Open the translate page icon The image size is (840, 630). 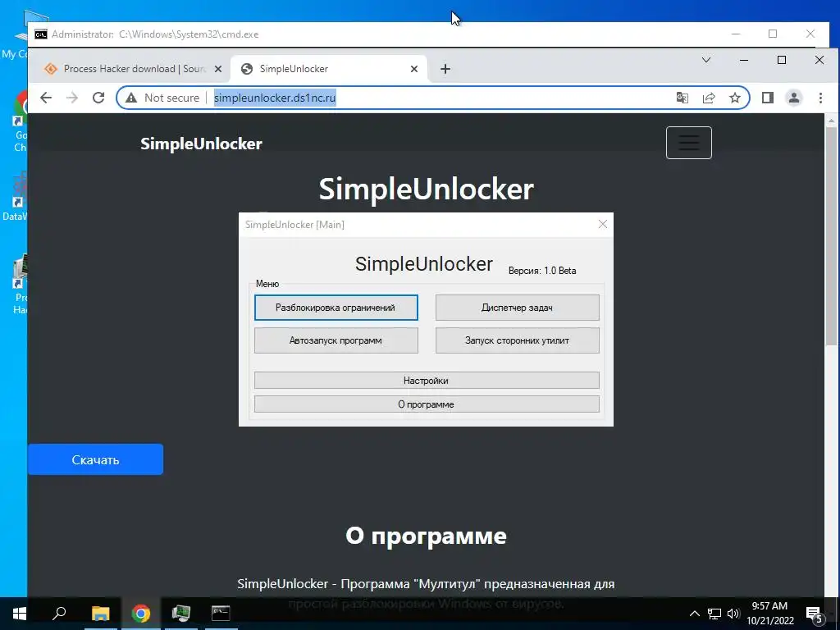682,98
